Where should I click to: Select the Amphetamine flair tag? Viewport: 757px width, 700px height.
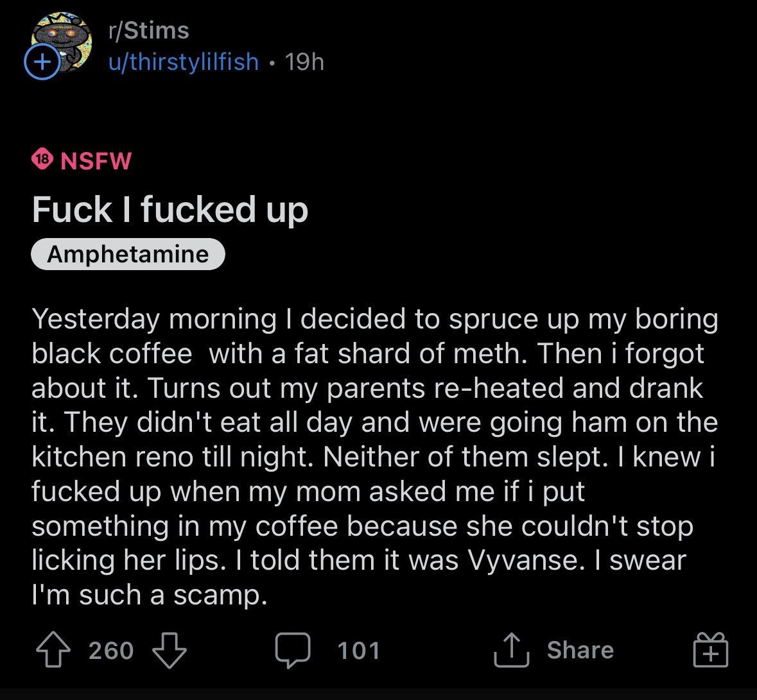pos(128,254)
